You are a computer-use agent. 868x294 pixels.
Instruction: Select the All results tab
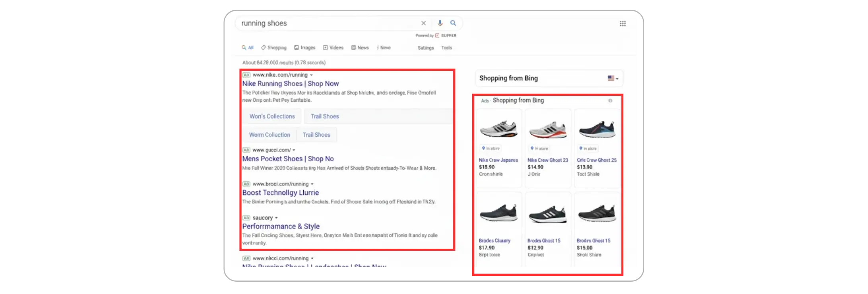pos(248,48)
